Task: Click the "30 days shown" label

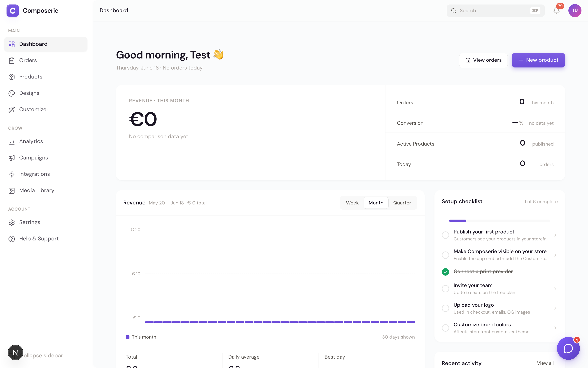Action: tap(398, 337)
